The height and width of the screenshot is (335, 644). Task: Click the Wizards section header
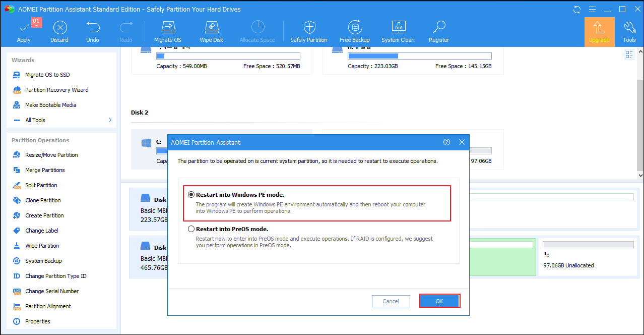23,60
